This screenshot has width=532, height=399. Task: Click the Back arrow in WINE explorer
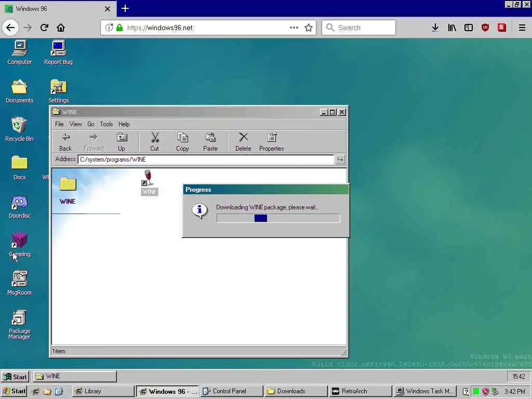(x=65, y=142)
